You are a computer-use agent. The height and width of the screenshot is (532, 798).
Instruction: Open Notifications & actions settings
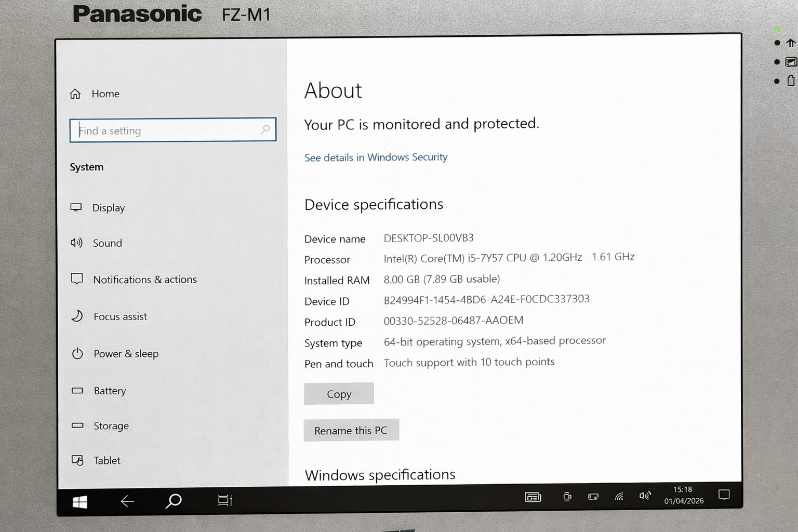click(x=134, y=280)
